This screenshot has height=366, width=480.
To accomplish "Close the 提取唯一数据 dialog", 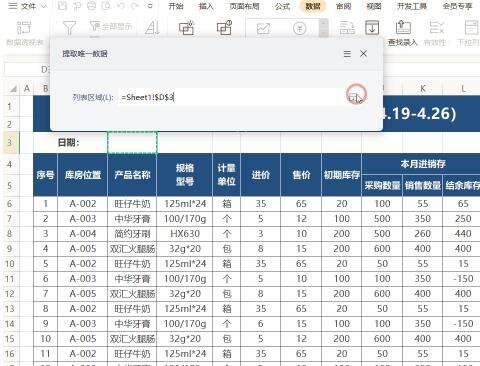I will click(x=363, y=54).
